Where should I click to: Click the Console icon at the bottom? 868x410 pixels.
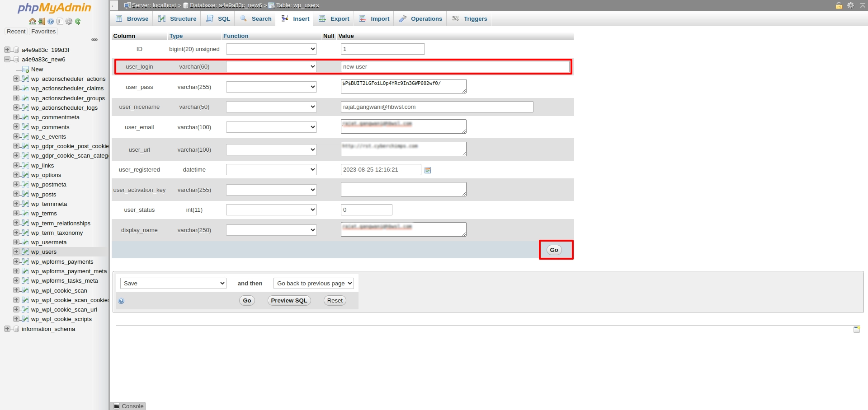coord(117,406)
